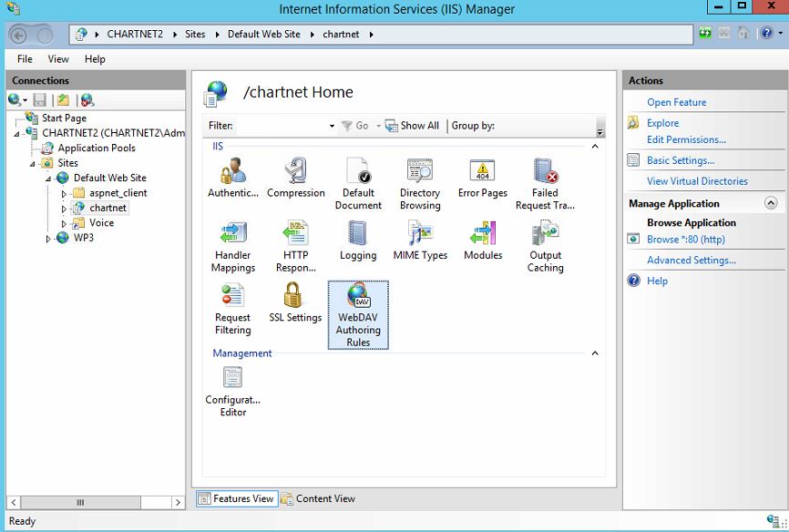The width and height of the screenshot is (789, 532).
Task: Click the Connections horizontal scrollbar thumb
Action: point(80,502)
